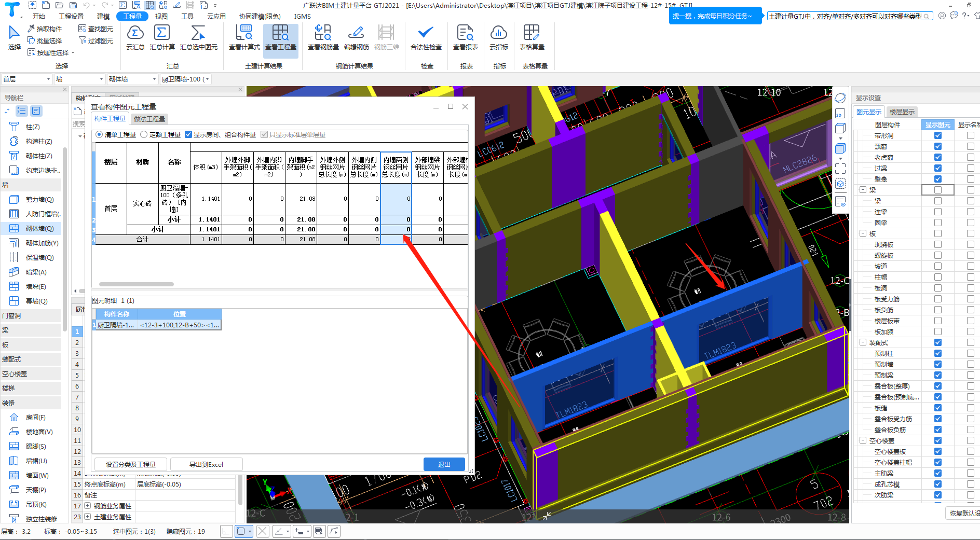Click the 体积 1.1401 cell in 合计 row

coord(206,239)
